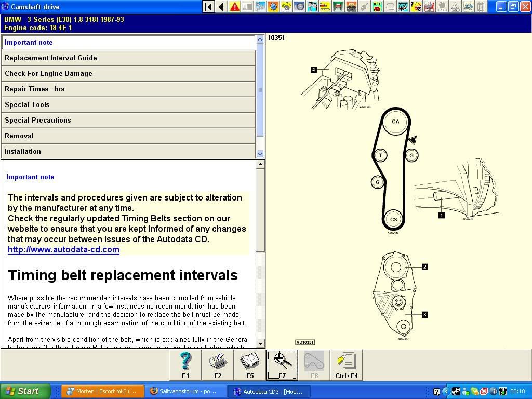Print the page with the F2 printer button
Viewport: 532px width, 399px height.
point(218,365)
